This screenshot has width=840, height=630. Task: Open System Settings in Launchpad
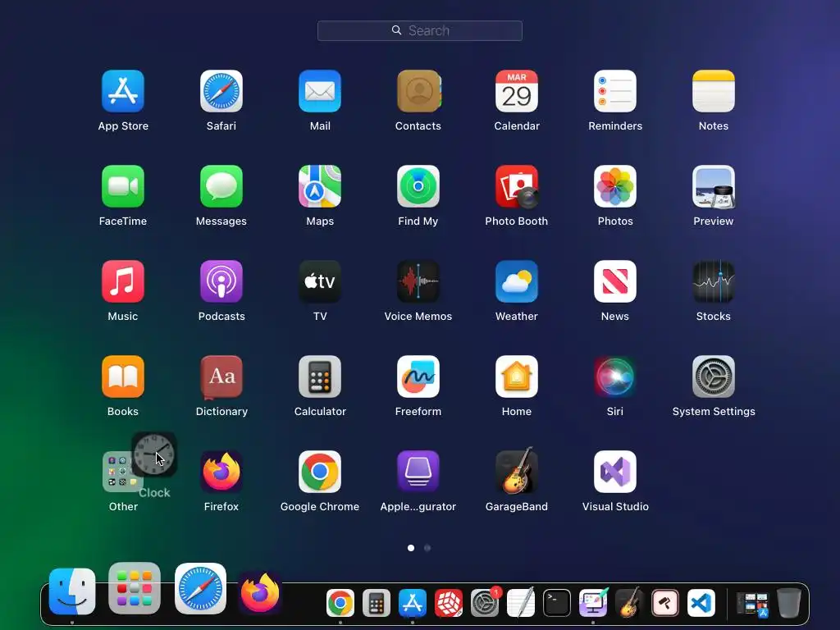coord(714,377)
